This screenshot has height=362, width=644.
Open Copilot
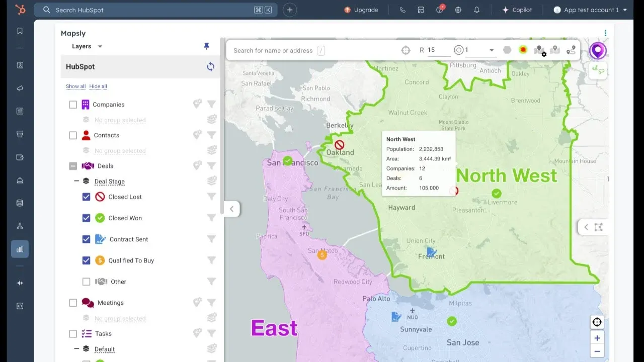[x=517, y=10]
